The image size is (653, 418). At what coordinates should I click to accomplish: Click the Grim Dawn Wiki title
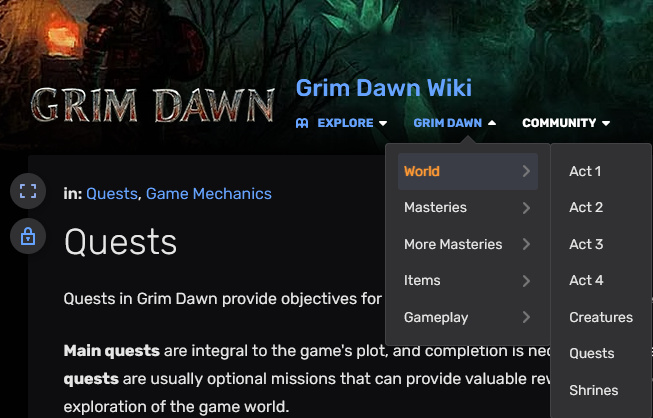384,88
